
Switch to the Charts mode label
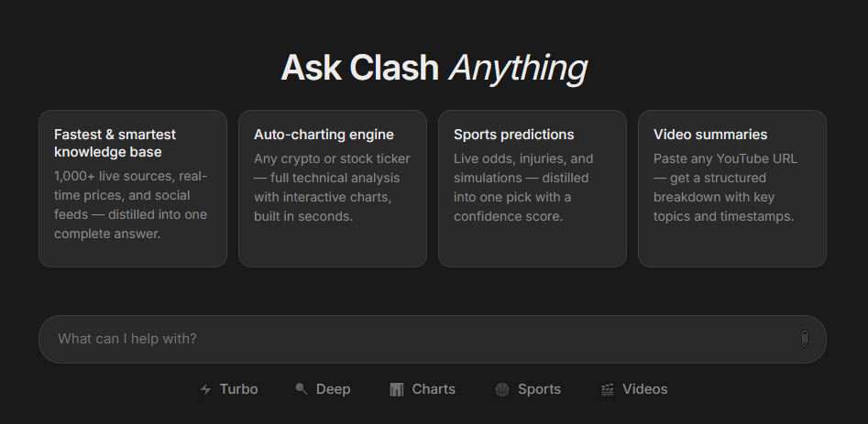coord(434,389)
